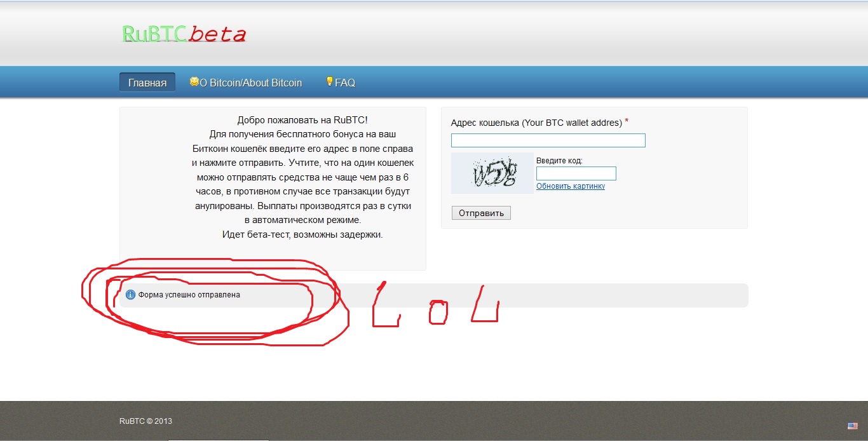Image resolution: width=868 pixels, height=441 pixels.
Task: Open the O Bitcoin/About Bitcoin page
Action: point(250,83)
